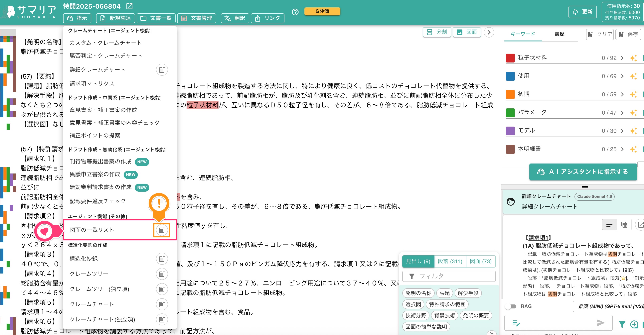Expand the モデル keyword chevron

(x=622, y=131)
